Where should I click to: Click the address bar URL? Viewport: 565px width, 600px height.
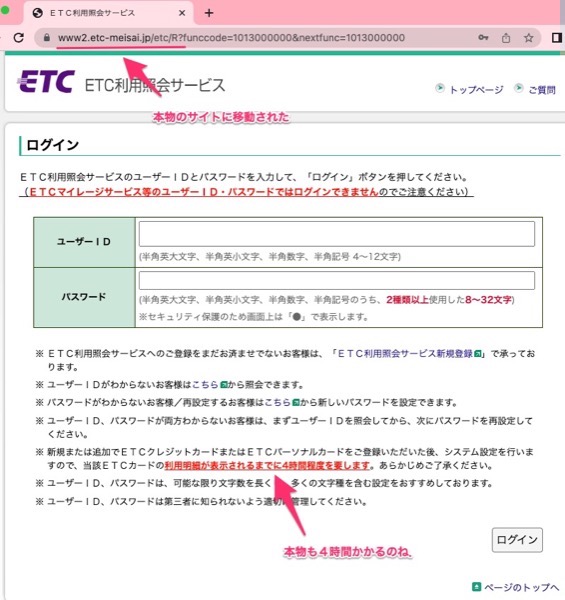point(231,38)
